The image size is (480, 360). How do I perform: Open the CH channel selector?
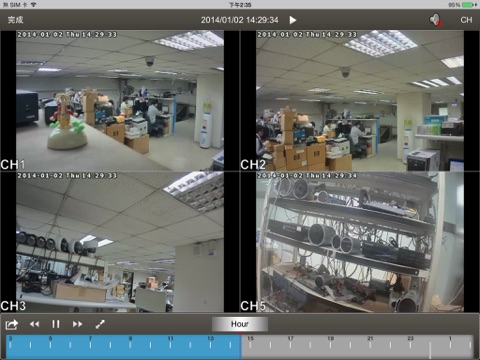pyautogui.click(x=466, y=20)
